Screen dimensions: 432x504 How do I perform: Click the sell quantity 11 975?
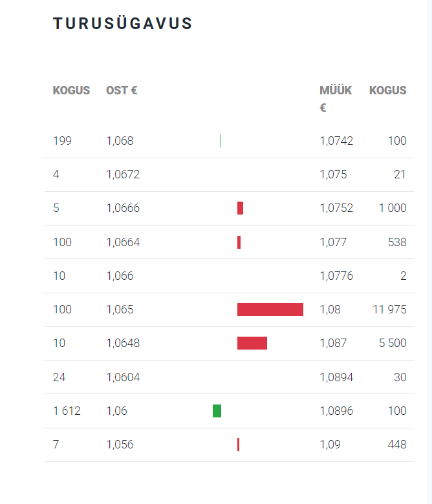tap(389, 310)
